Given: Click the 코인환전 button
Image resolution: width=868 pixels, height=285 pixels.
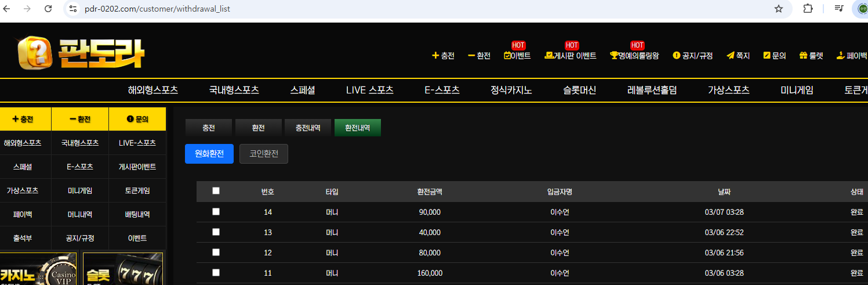Looking at the screenshot, I should click(x=264, y=154).
